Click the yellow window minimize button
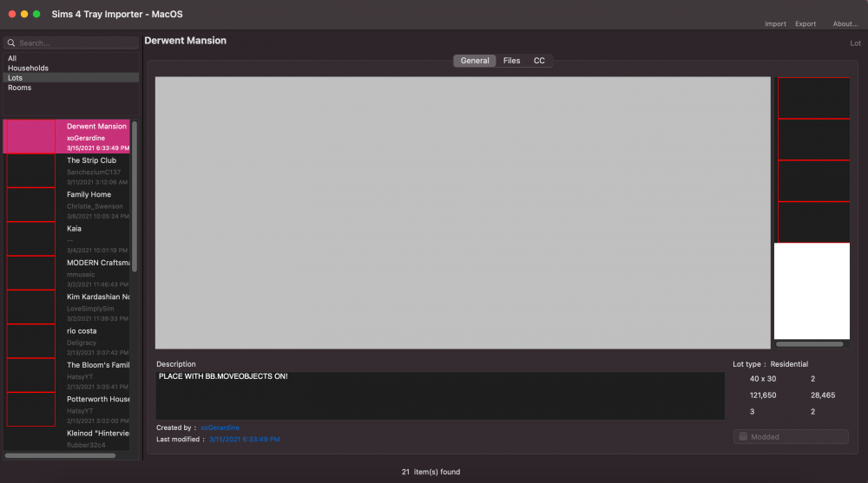868x483 pixels. coord(24,14)
